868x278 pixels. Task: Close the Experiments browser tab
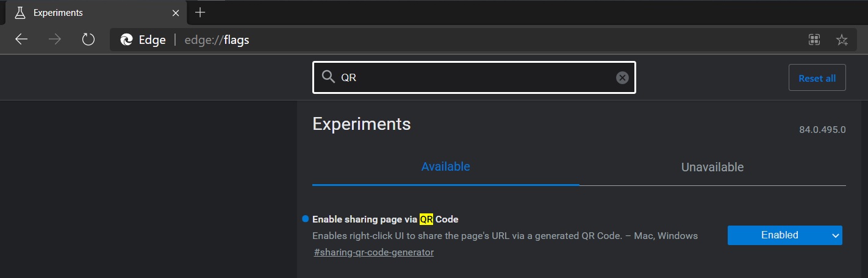tap(176, 12)
